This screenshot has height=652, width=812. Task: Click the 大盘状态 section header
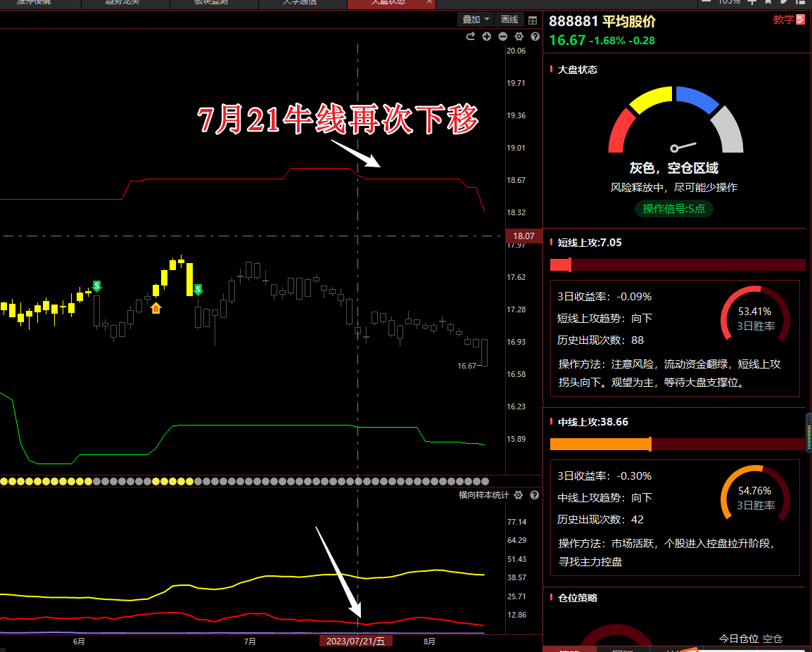coord(577,70)
